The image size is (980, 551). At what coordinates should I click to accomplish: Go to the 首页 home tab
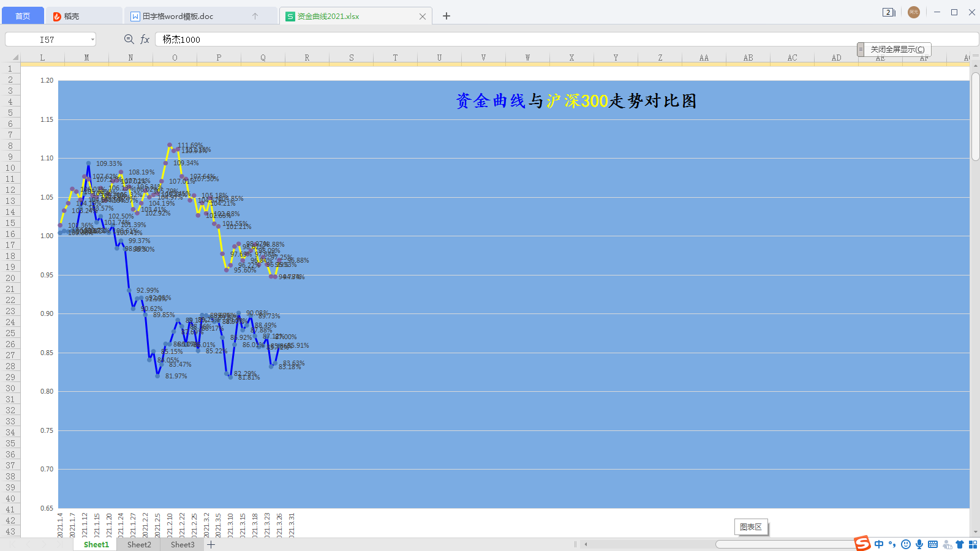[x=23, y=16]
